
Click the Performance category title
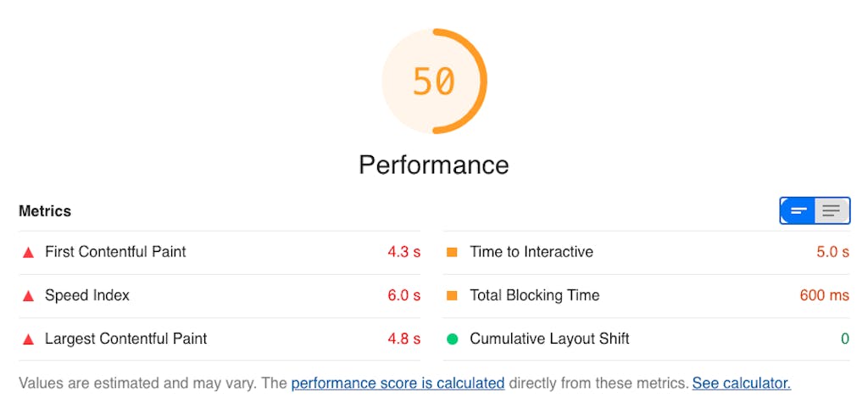point(434,164)
